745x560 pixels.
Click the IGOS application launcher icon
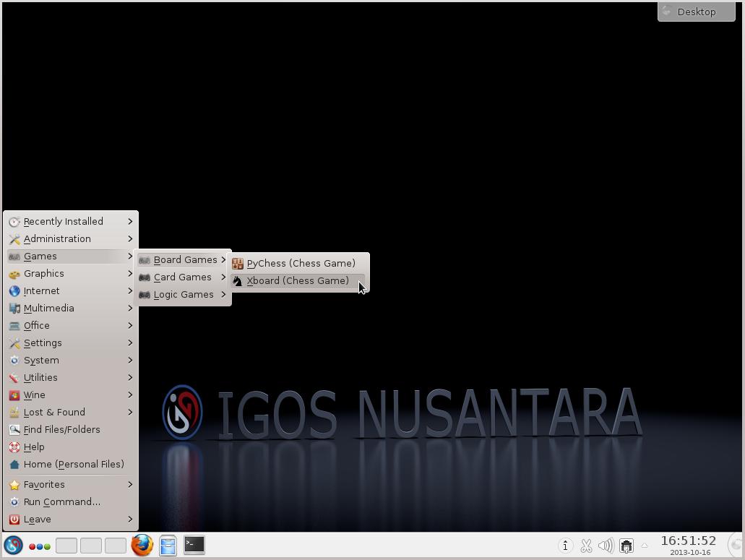pos(14,546)
